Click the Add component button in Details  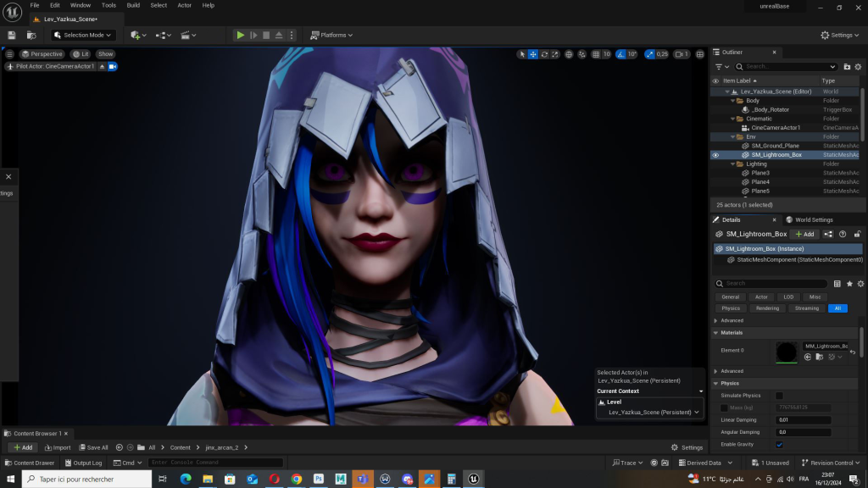[x=805, y=234]
